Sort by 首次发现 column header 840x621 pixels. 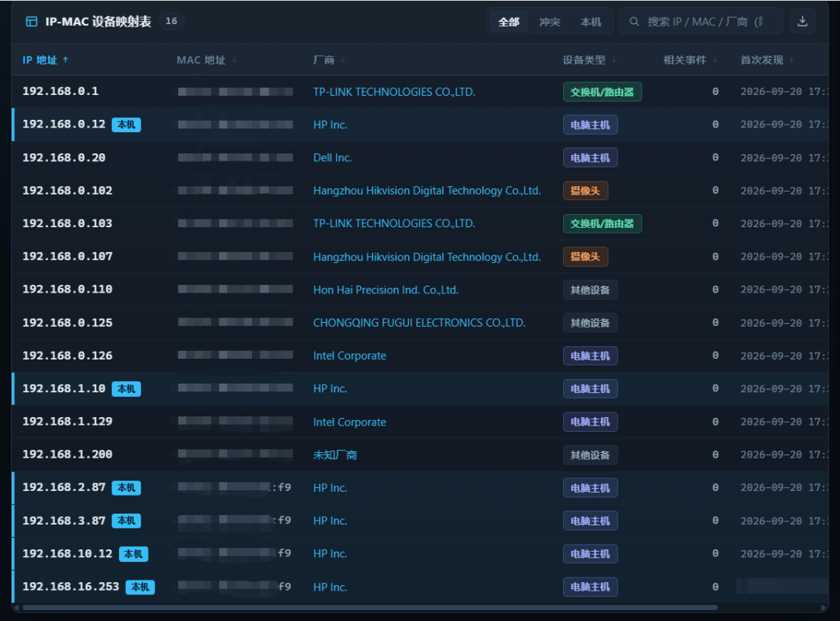[767, 60]
